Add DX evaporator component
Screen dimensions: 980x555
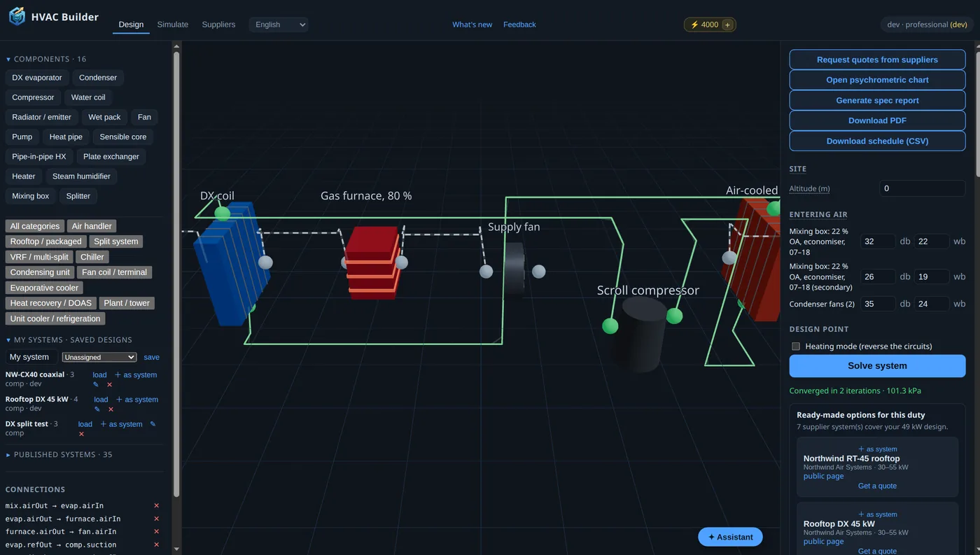[36, 78]
